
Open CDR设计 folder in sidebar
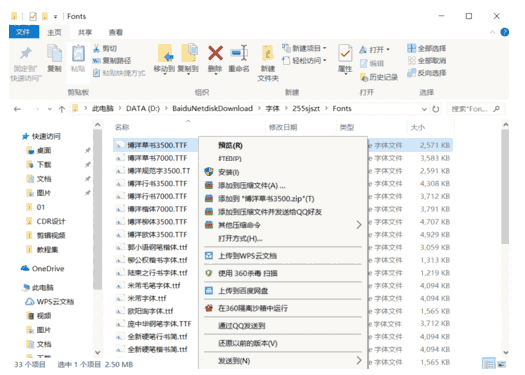point(46,221)
